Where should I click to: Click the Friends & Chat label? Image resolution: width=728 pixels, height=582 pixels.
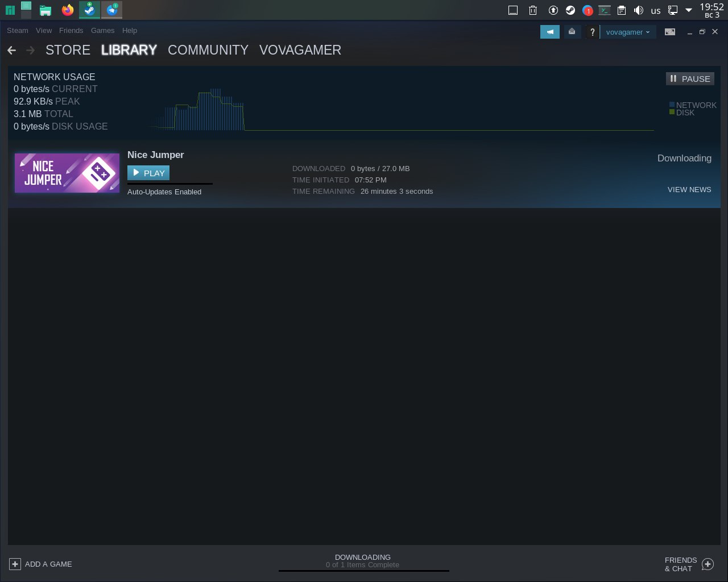(681, 564)
